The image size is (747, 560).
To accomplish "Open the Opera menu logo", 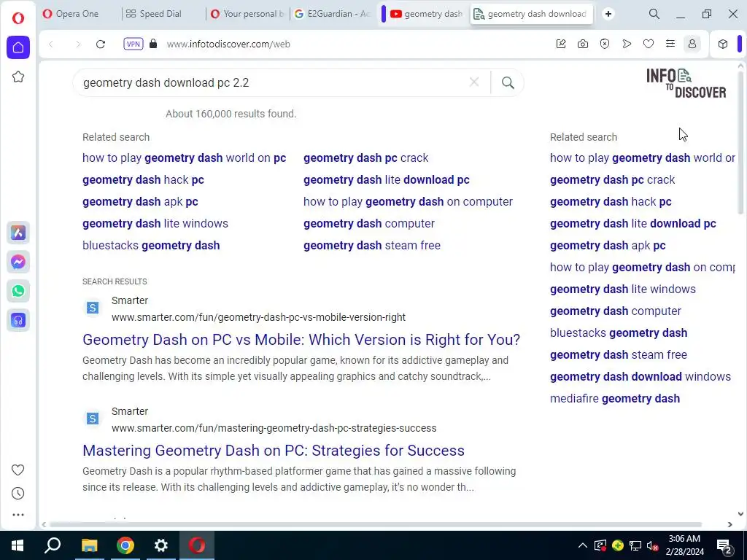I will (x=18, y=18).
